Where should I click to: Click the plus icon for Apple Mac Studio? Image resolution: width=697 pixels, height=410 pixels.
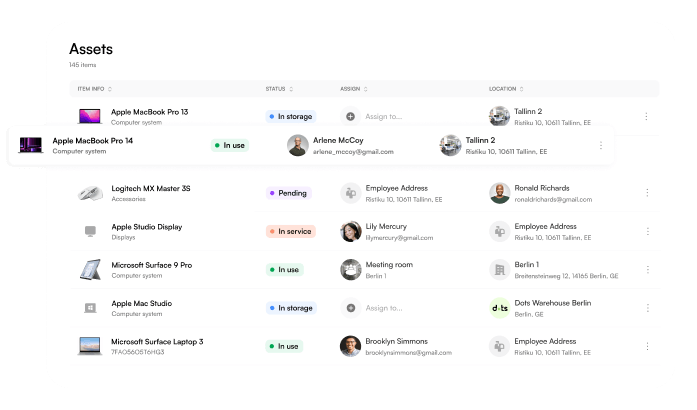(x=351, y=308)
